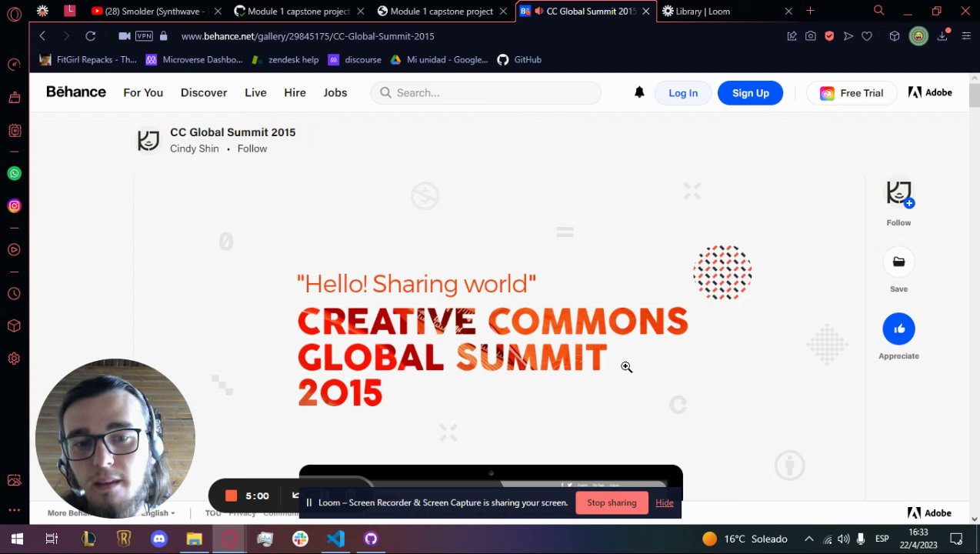This screenshot has height=554, width=980.
Task: Open the Adobe link in header
Action: click(930, 92)
